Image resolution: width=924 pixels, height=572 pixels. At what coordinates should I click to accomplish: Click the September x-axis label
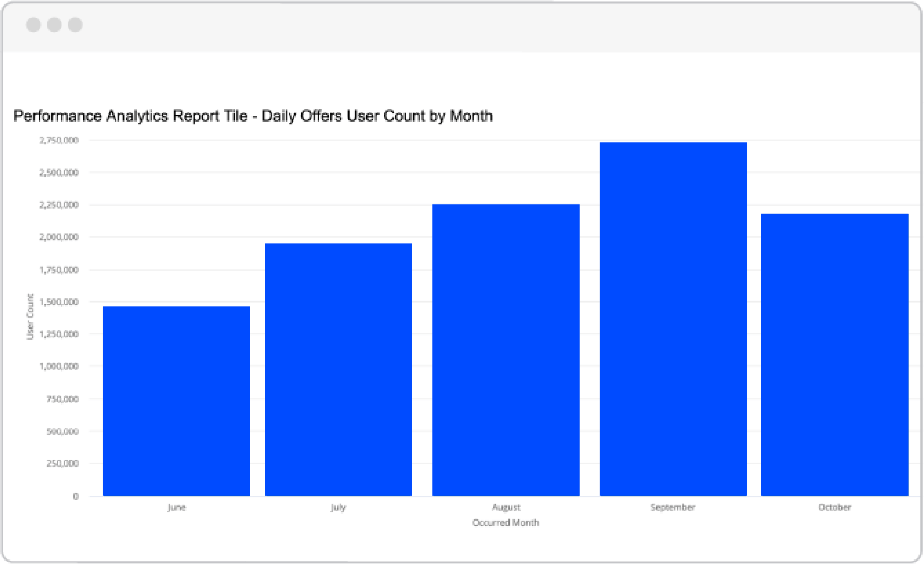tap(673, 507)
